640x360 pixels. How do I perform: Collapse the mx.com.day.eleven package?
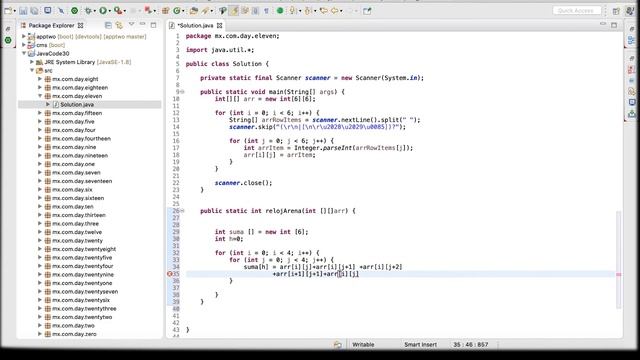40,96
